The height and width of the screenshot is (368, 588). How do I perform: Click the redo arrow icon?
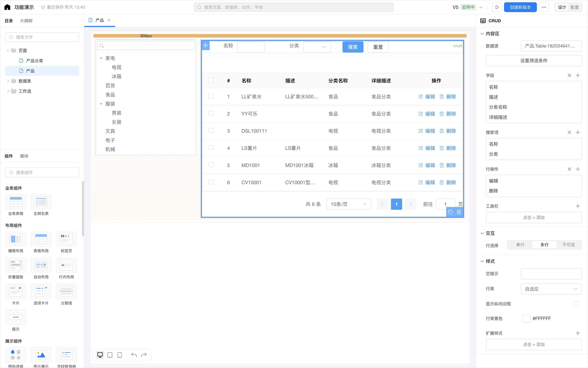[x=144, y=355]
